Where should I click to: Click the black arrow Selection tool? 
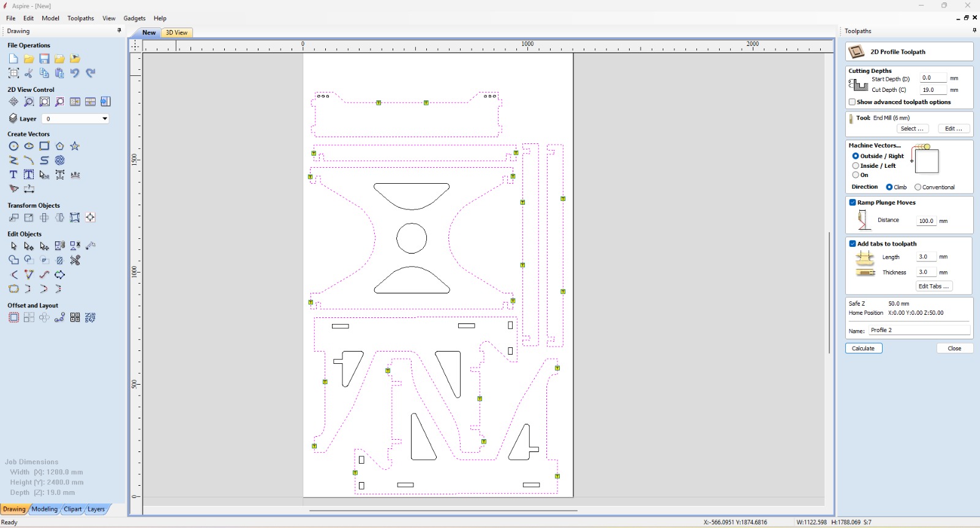click(13, 246)
